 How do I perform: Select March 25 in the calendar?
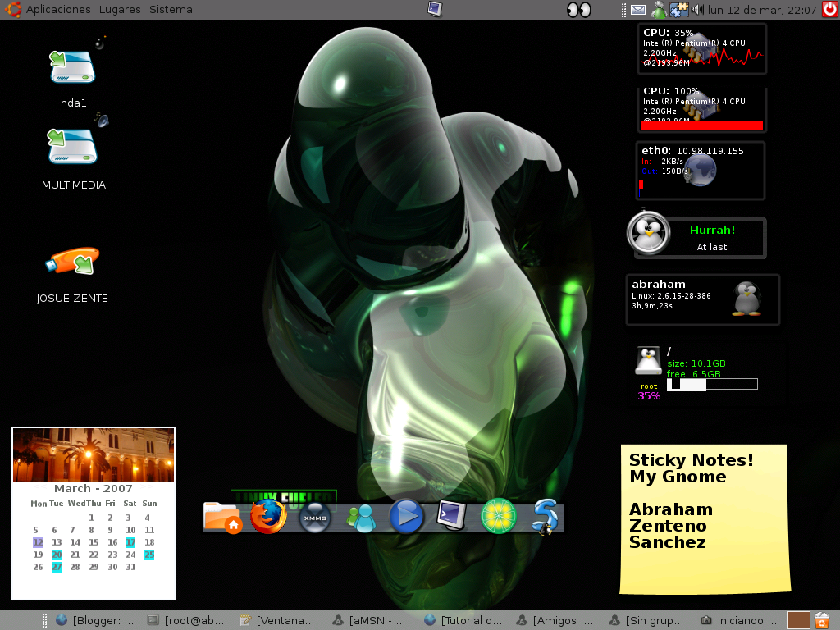tap(149, 555)
